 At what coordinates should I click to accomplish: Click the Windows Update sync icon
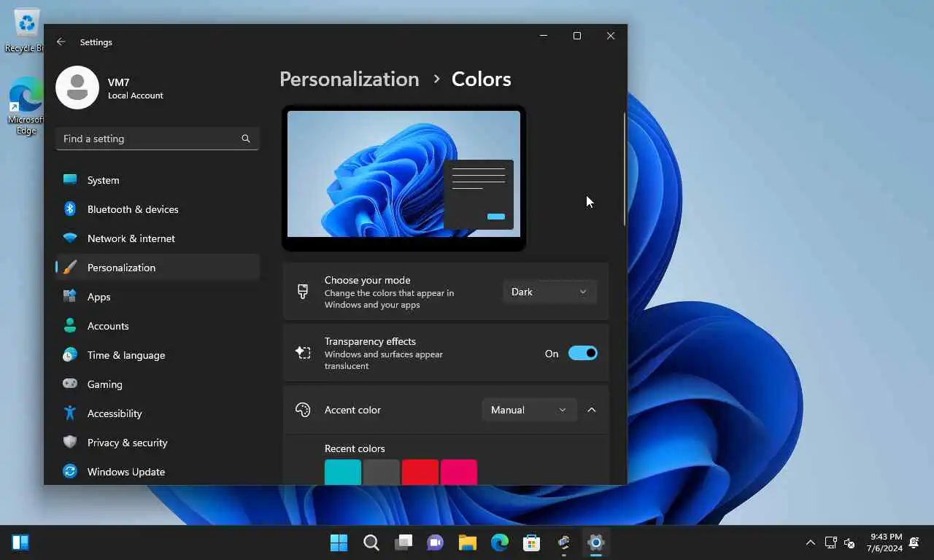(x=70, y=472)
